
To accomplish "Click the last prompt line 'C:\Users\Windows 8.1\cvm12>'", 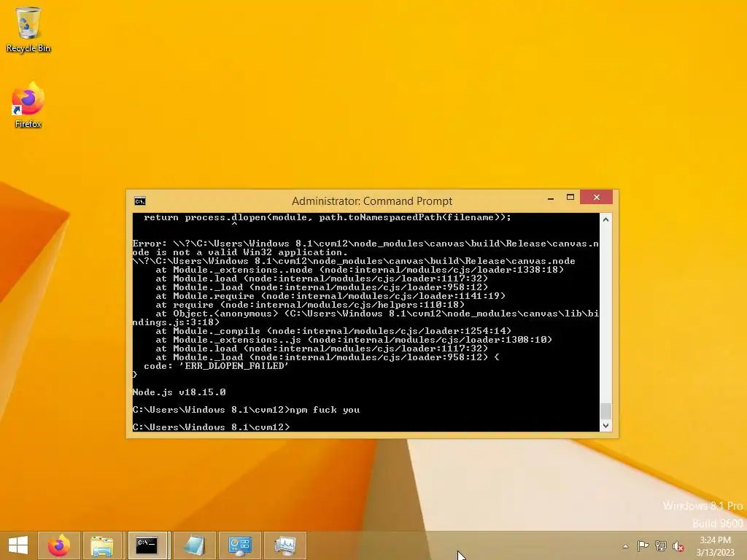I will coord(211,427).
